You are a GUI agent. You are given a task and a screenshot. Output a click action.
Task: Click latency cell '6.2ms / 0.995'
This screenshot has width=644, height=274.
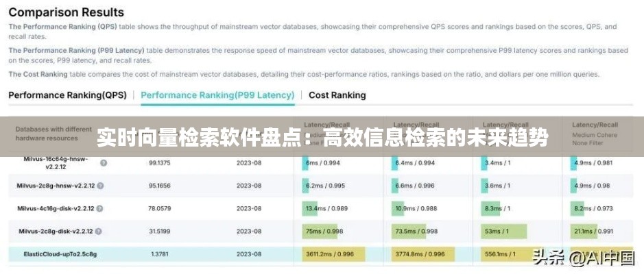(325, 186)
